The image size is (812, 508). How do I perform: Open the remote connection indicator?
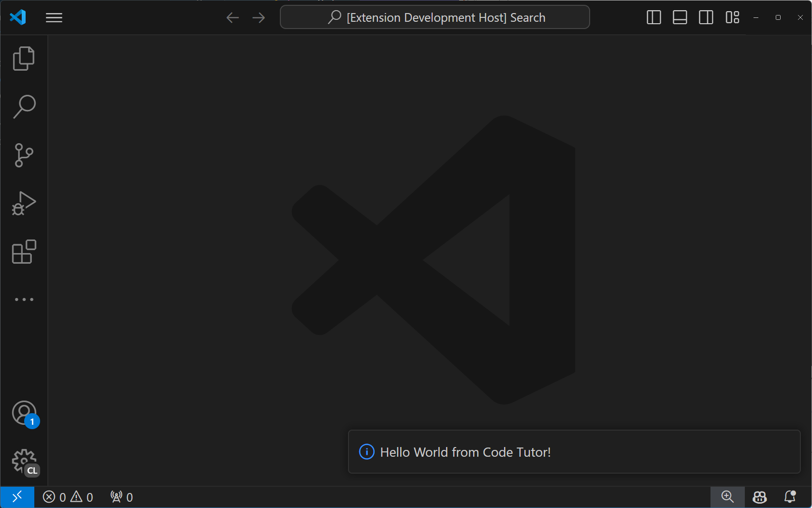coord(17,497)
